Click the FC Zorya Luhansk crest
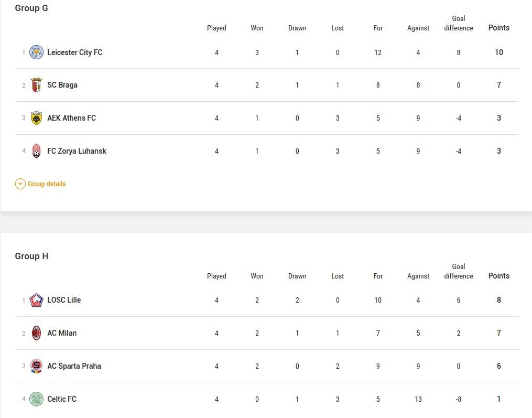The height and width of the screenshot is (418, 532). [36, 151]
